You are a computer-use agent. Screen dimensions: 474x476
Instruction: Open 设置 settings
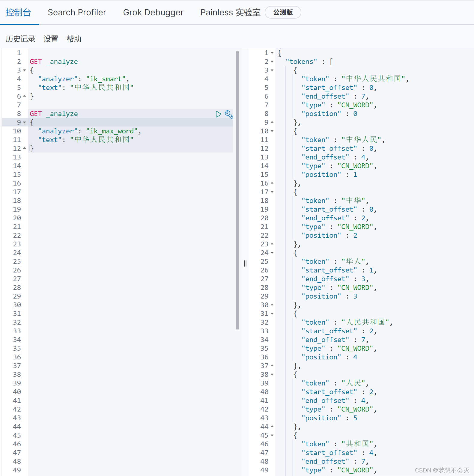point(51,39)
